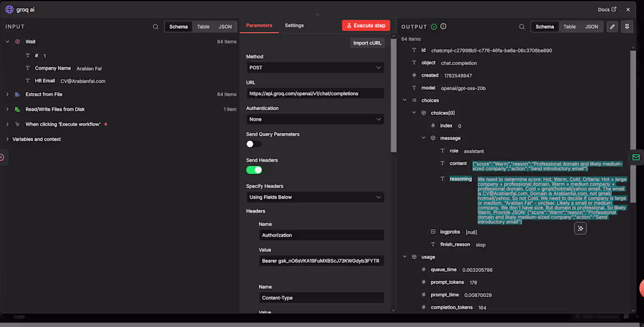Screen dimensions: 644x327
Task: Collapse the choices array
Action: click(405, 100)
